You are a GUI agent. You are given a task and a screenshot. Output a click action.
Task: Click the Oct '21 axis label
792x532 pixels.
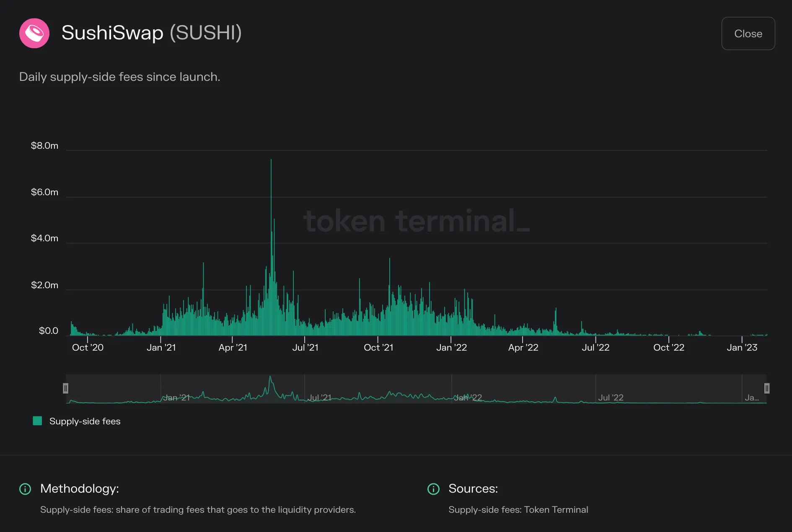pyautogui.click(x=378, y=347)
